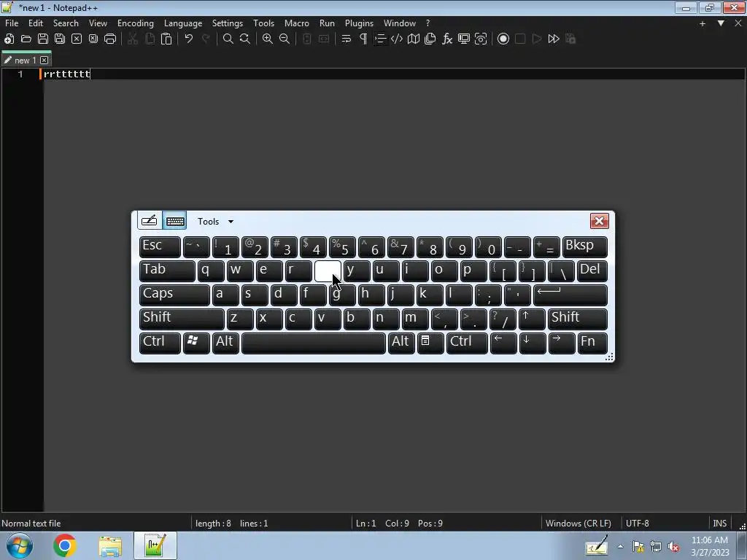This screenshot has width=747, height=560.
Task: Click the Bksp key
Action: click(x=584, y=246)
